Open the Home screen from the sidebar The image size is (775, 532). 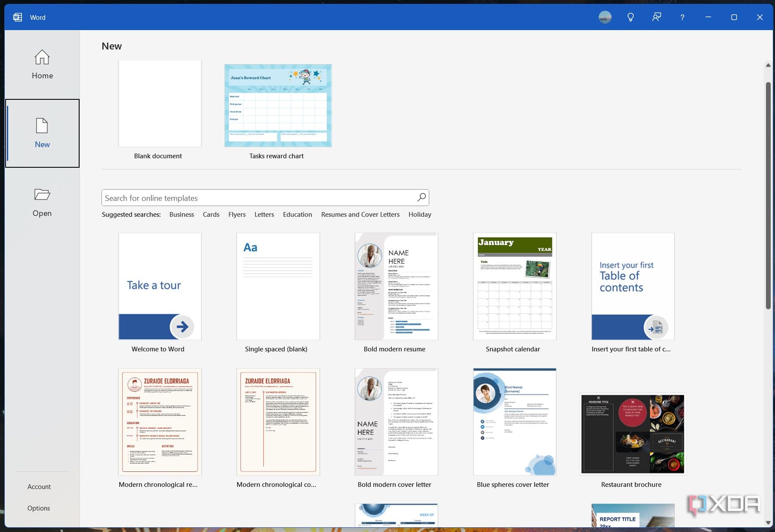pos(42,65)
